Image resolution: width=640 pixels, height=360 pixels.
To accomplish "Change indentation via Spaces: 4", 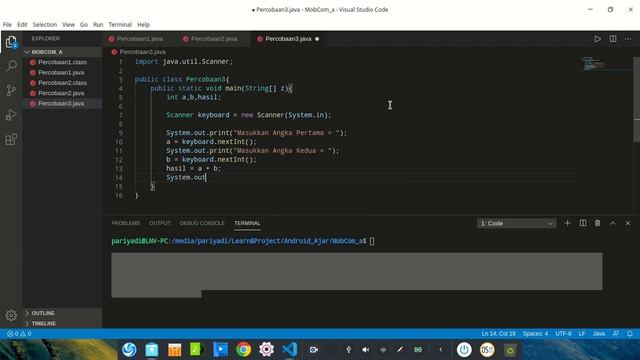I will click(x=535, y=333).
